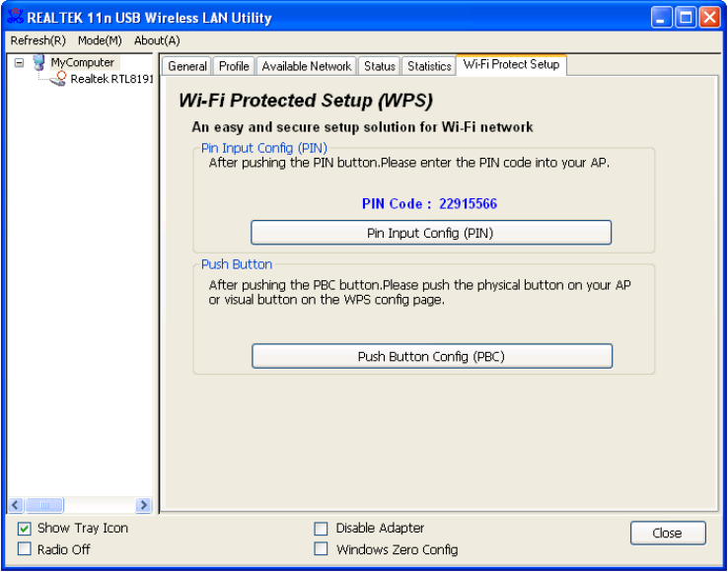This screenshot has width=728, height=572.
Task: Click the Close button at bottom right
Action: pyautogui.click(x=668, y=533)
